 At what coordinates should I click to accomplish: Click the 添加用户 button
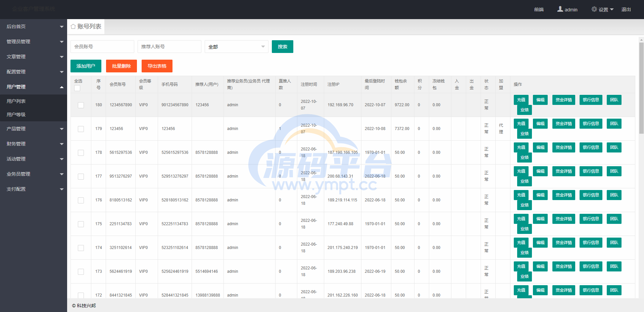tap(86, 66)
